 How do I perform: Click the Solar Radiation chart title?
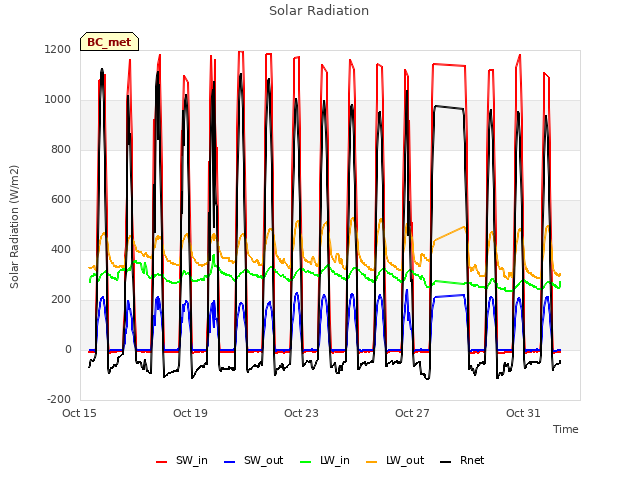pyautogui.click(x=319, y=11)
